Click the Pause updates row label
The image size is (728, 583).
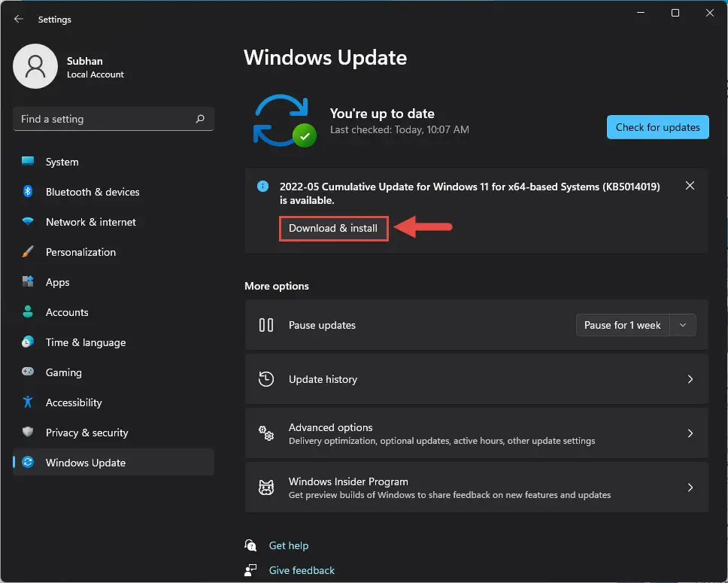(x=322, y=325)
